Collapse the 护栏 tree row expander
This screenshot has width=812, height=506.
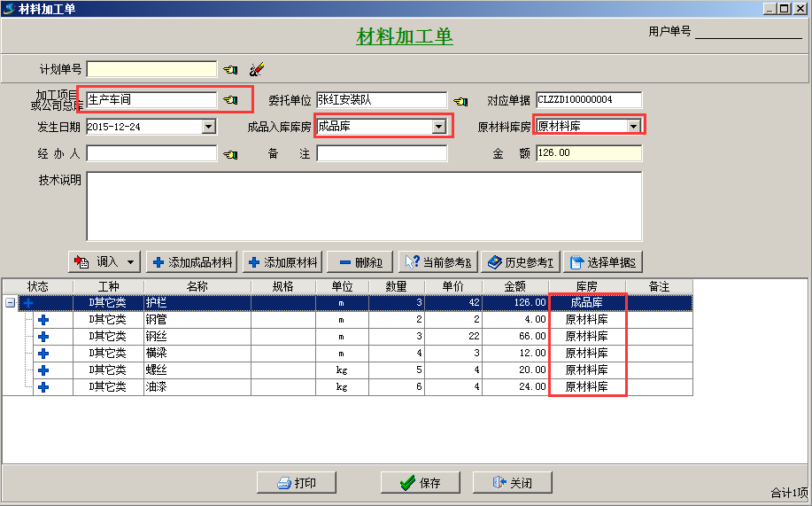point(10,303)
